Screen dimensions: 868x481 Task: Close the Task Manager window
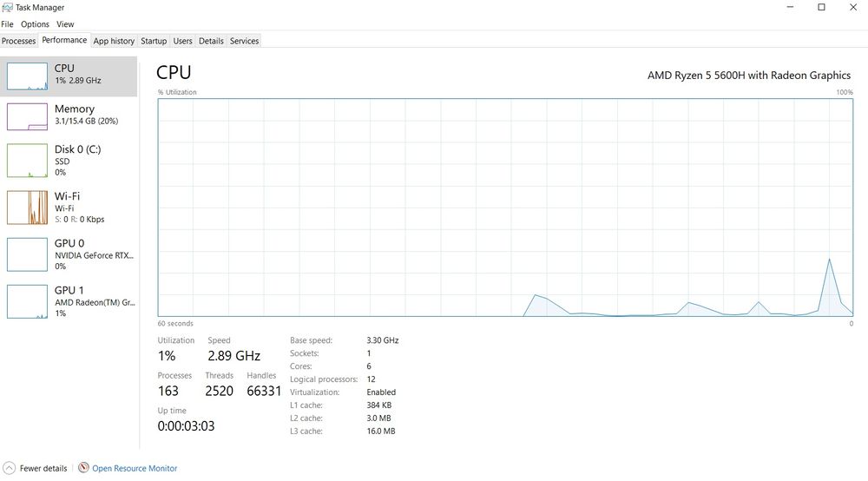coord(853,7)
